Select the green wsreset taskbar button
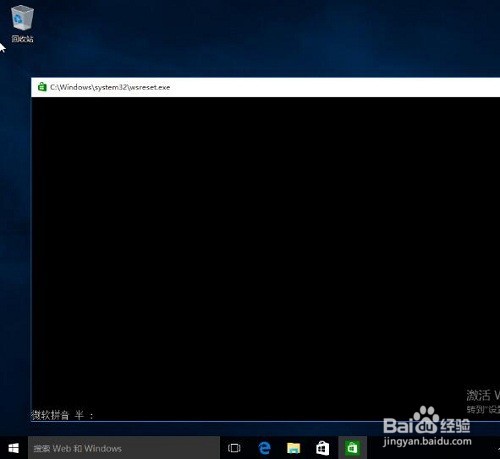The image size is (500, 459). tap(352, 448)
